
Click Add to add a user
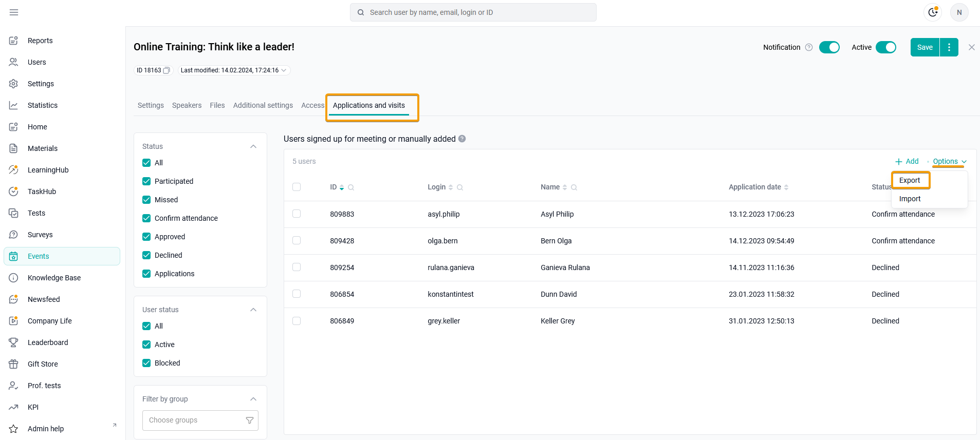click(x=907, y=161)
